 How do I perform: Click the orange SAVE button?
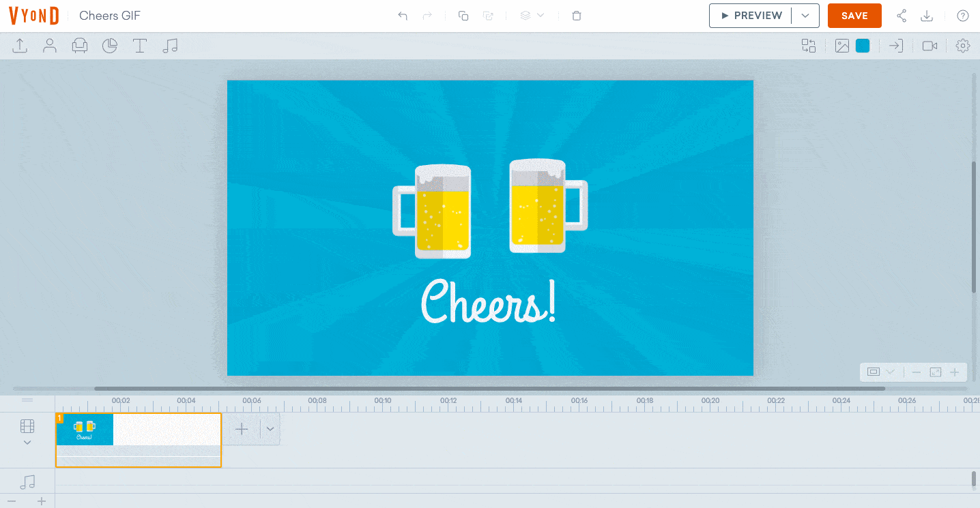coord(854,16)
